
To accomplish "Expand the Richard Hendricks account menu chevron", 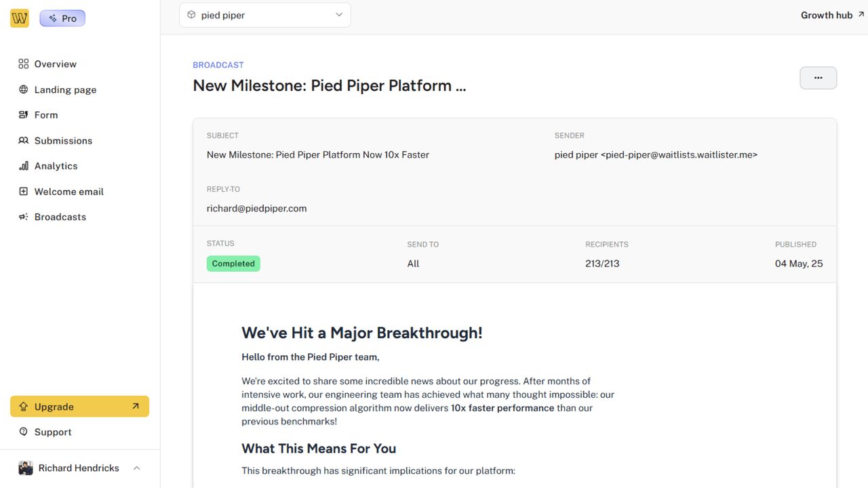I will pos(136,468).
